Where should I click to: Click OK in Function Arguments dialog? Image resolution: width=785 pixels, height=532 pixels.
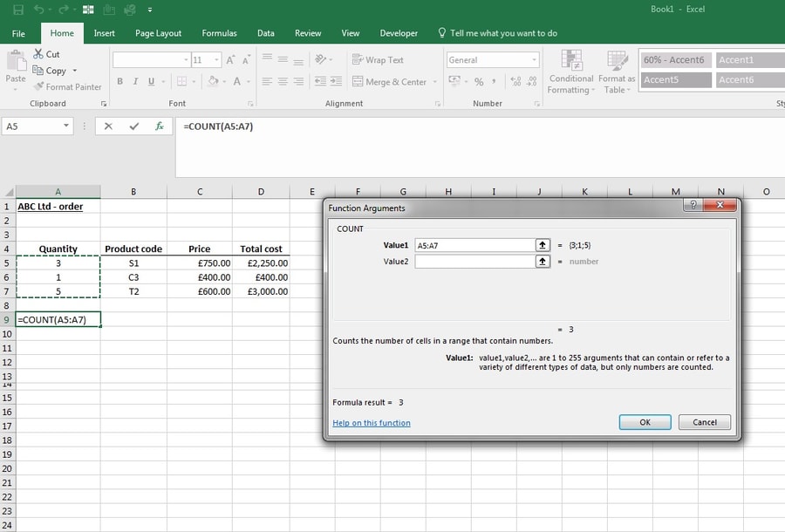tap(645, 422)
